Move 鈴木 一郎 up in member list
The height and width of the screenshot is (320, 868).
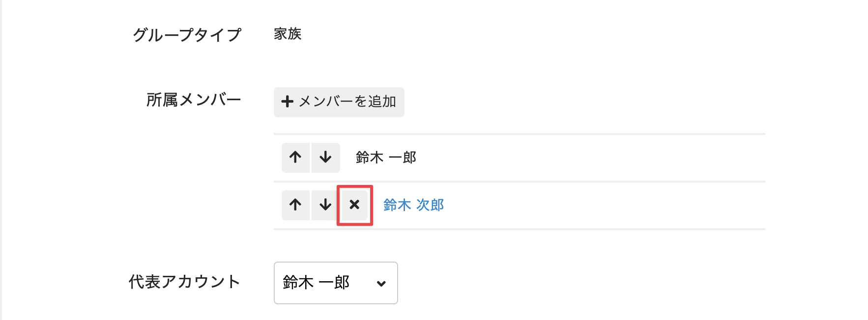[x=295, y=158]
